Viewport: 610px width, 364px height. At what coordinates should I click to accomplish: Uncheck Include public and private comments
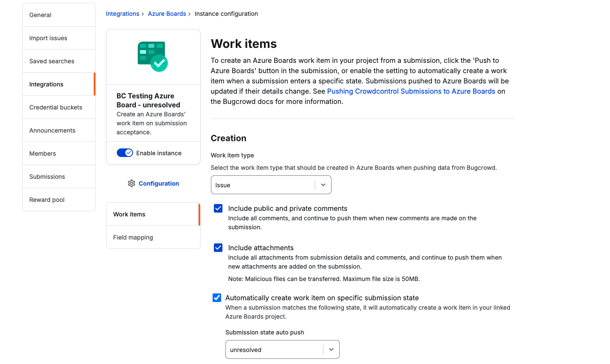(218, 209)
